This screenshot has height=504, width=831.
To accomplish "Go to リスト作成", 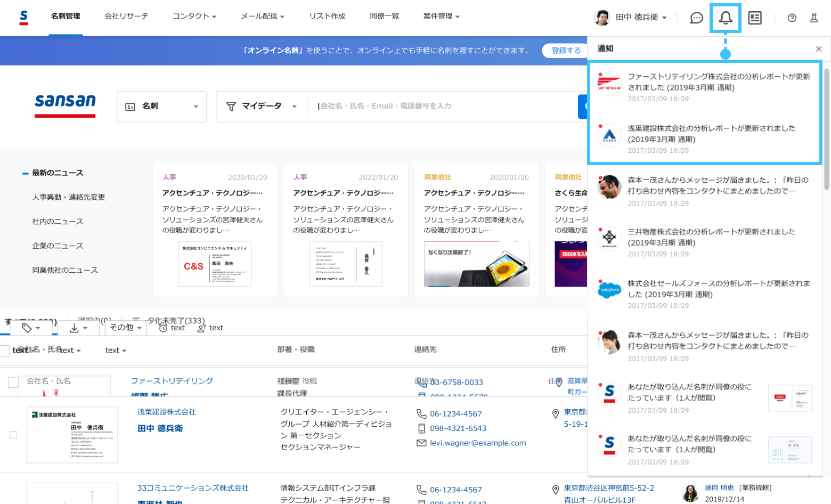I will 327,17.
